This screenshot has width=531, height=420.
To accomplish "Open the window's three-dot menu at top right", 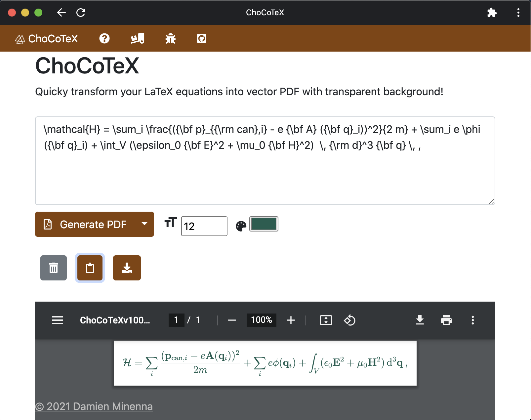I will [518, 13].
